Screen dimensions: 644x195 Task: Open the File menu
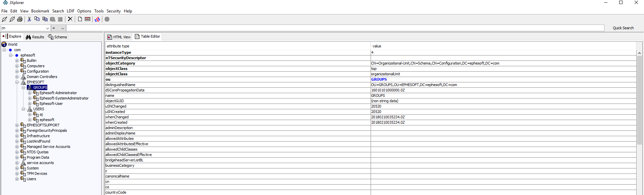pyautogui.click(x=4, y=11)
